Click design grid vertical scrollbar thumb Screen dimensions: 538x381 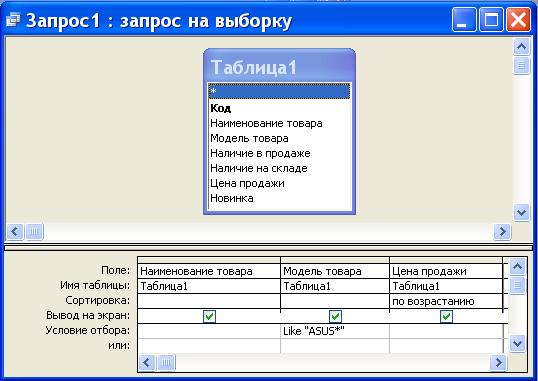(517, 285)
